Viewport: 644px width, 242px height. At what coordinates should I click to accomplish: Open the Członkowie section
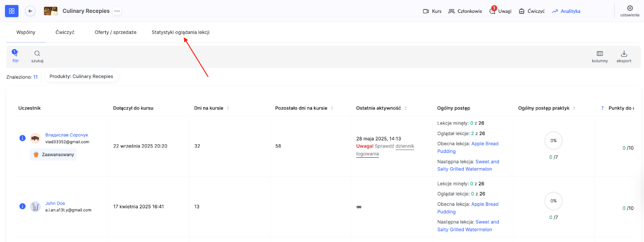pyautogui.click(x=465, y=11)
